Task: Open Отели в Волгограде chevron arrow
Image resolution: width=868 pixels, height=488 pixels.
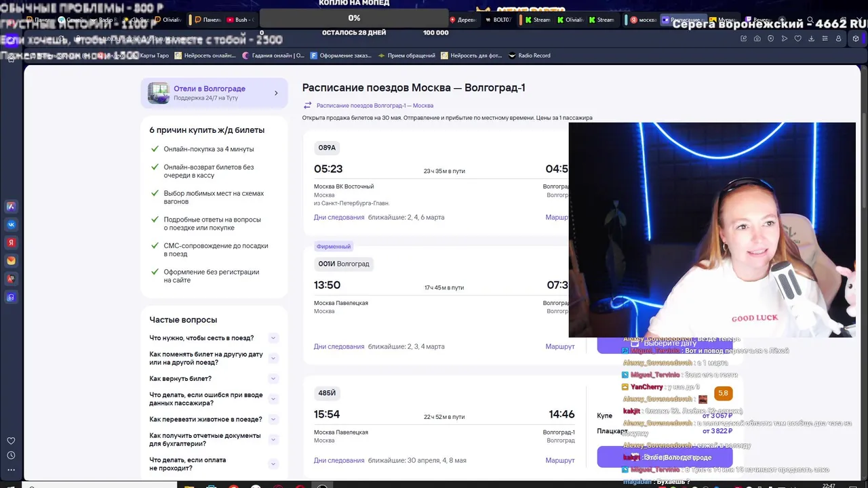Action: pos(276,93)
